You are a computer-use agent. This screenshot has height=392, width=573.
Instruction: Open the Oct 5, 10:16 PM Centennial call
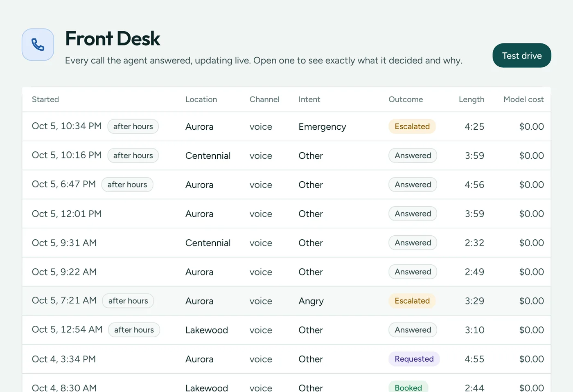coord(286,155)
